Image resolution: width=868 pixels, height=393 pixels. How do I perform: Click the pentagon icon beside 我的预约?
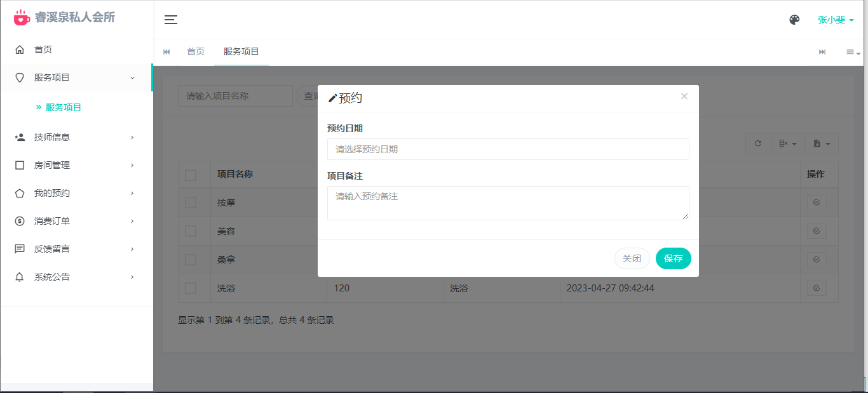coord(20,193)
